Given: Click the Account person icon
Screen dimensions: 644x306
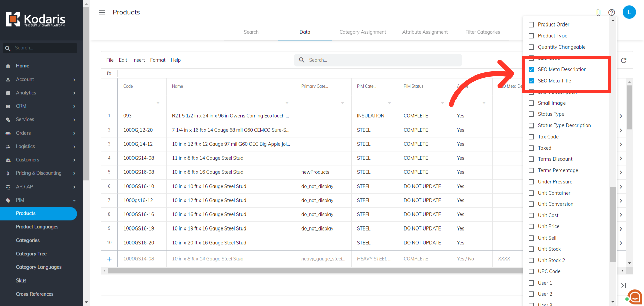Looking at the screenshot, I should [x=8, y=80].
